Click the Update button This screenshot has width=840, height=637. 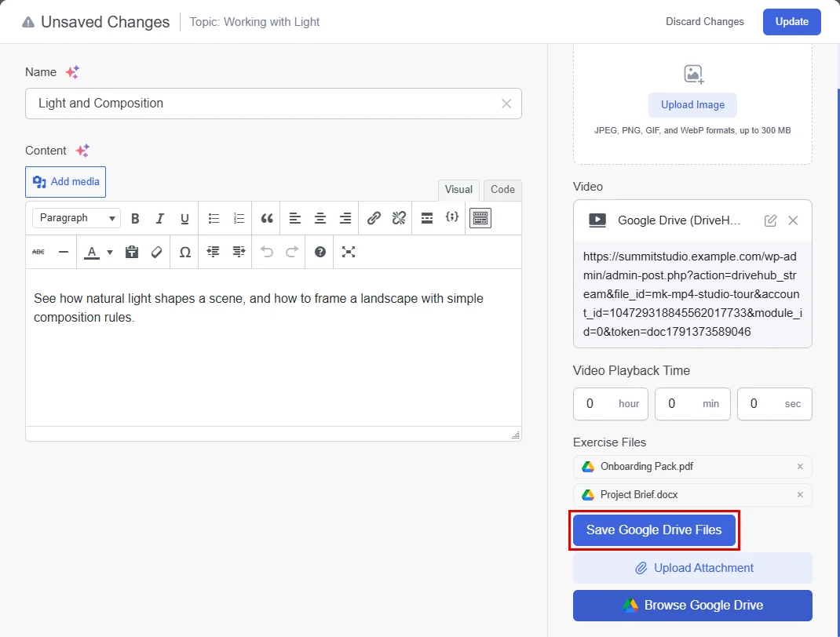[792, 22]
